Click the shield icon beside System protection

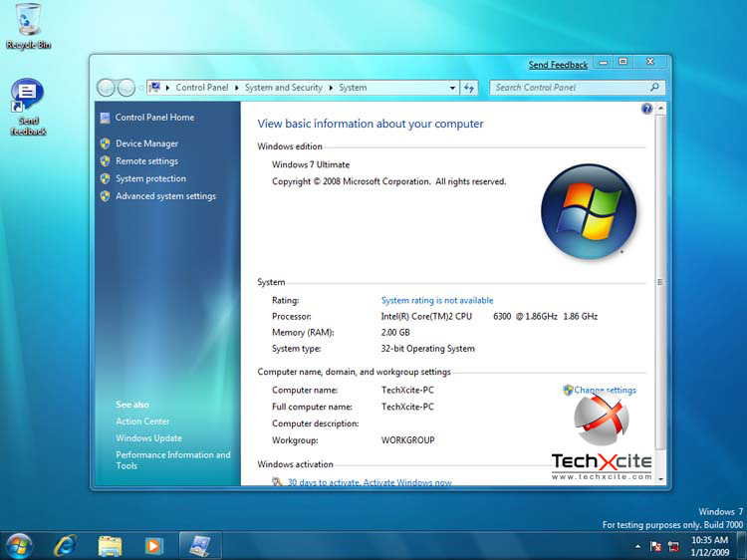click(x=105, y=178)
